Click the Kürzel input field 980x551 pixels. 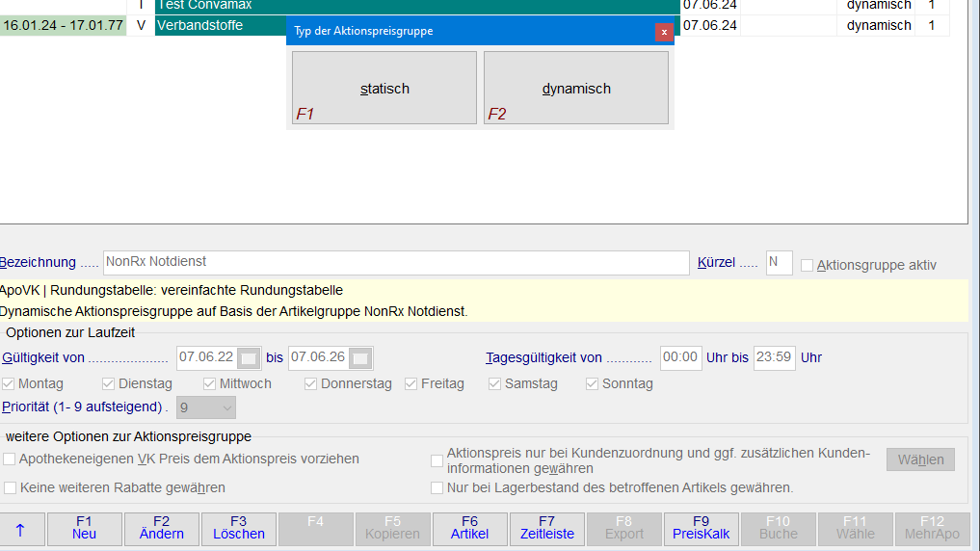click(x=779, y=262)
